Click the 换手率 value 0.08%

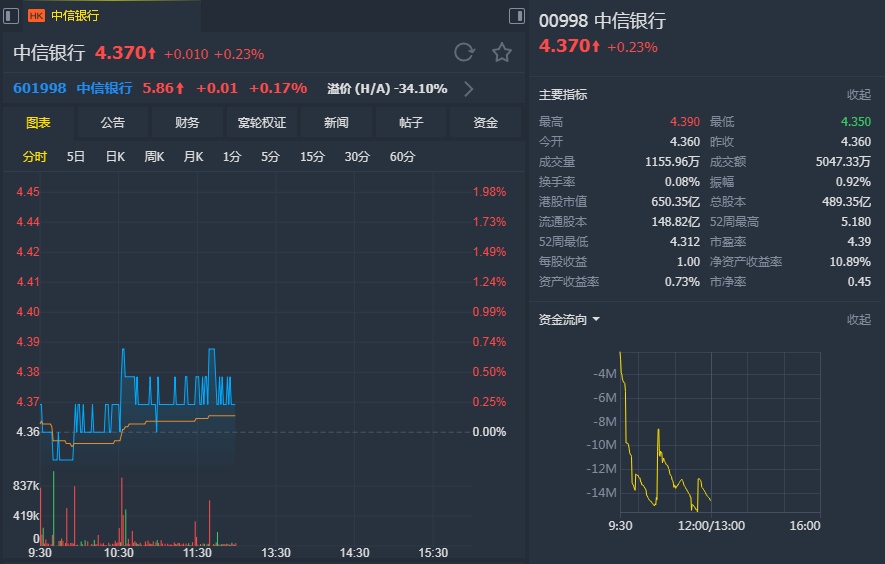pyautogui.click(x=682, y=182)
